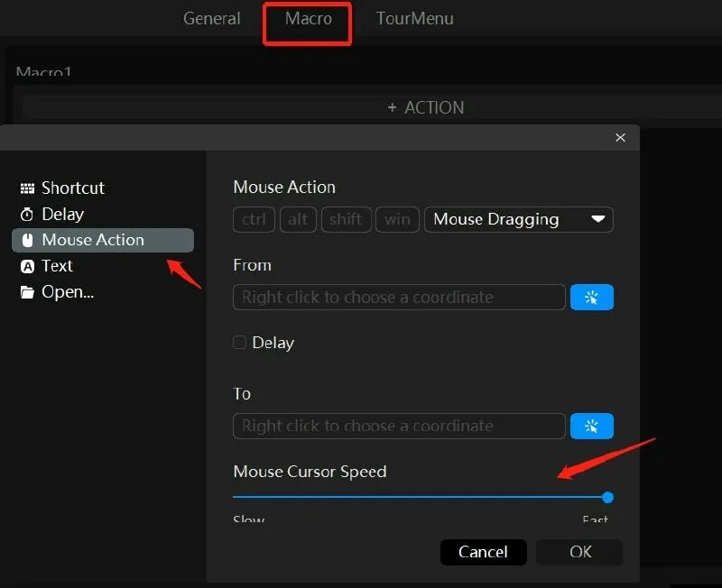This screenshot has width=722, height=588.
Task: Enable the ctrl modifier key
Action: click(254, 219)
